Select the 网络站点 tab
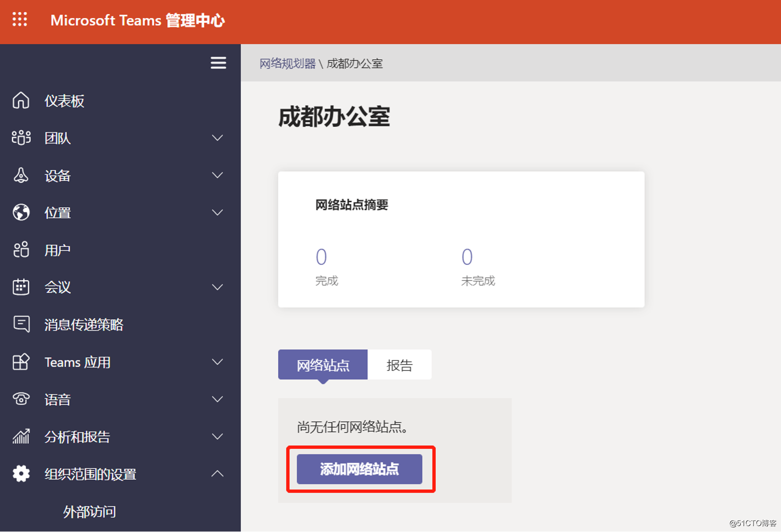Viewport: 781px width, 532px height. click(322, 365)
